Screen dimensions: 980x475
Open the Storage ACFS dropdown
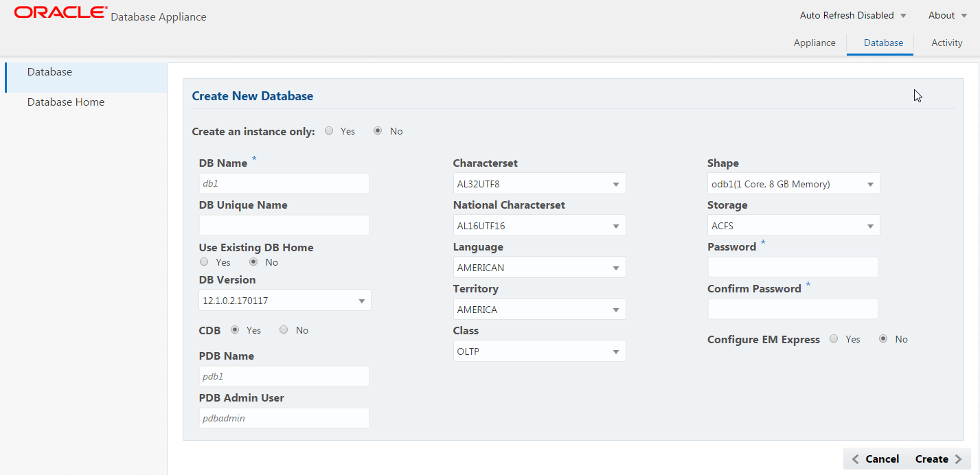(793, 226)
